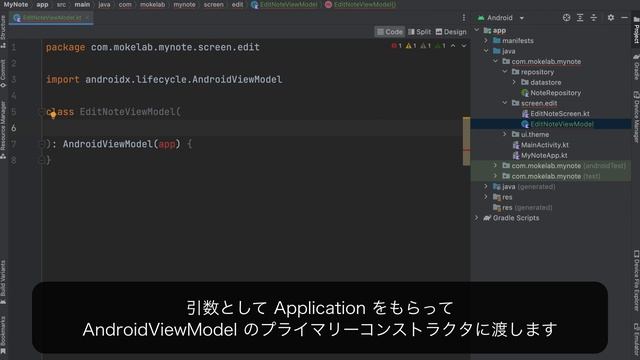This screenshot has height=360, width=640.
Task: Open the Bookmarks tool window
Action: [3, 335]
